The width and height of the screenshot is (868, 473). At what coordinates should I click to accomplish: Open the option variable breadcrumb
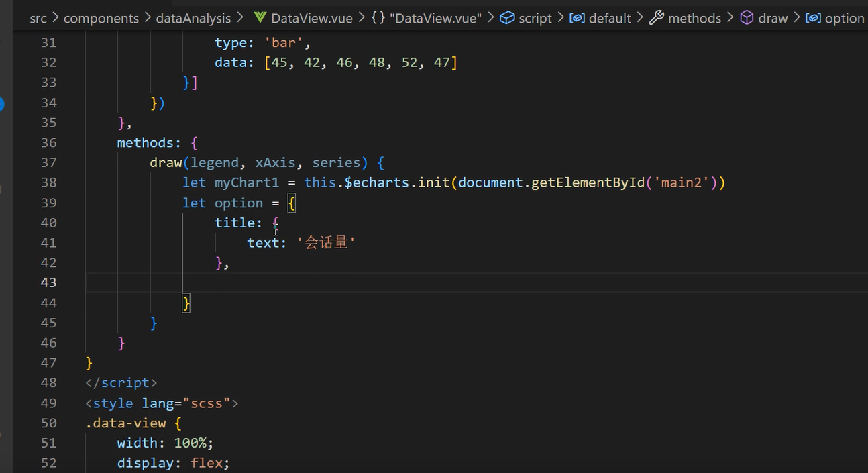coord(835,18)
